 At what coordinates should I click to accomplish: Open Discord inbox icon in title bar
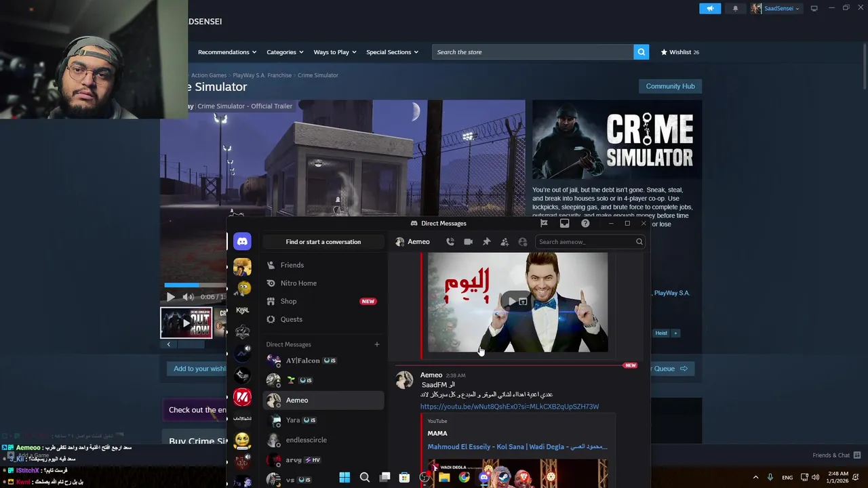pyautogui.click(x=564, y=223)
